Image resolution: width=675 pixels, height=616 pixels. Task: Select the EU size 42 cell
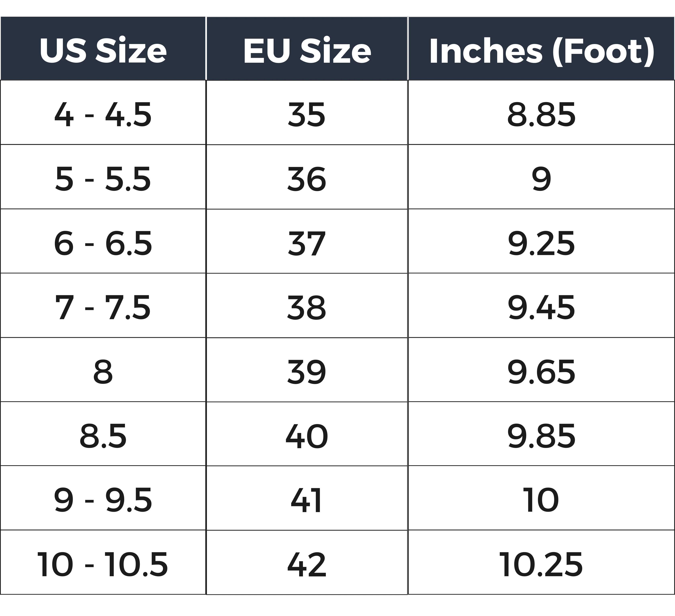click(307, 565)
